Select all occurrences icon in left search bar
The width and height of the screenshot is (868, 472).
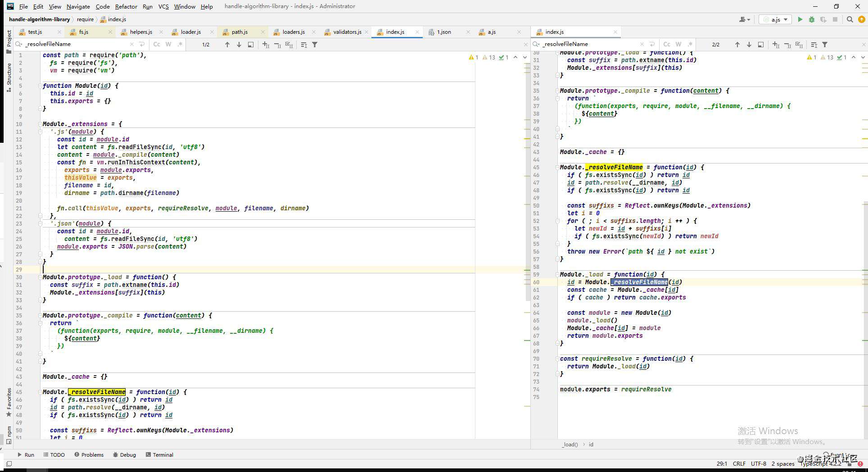[289, 45]
